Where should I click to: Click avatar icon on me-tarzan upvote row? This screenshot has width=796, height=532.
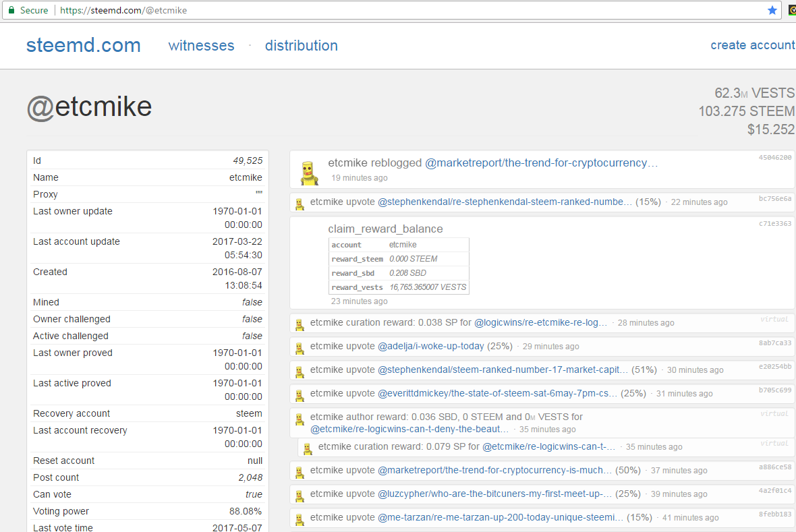click(300, 520)
